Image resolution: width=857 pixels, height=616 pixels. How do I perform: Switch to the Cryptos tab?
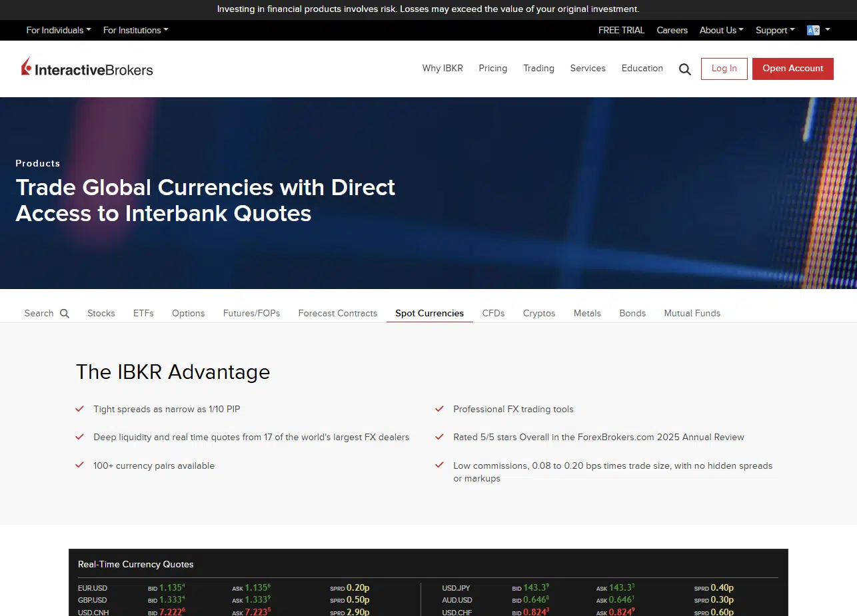click(x=539, y=313)
